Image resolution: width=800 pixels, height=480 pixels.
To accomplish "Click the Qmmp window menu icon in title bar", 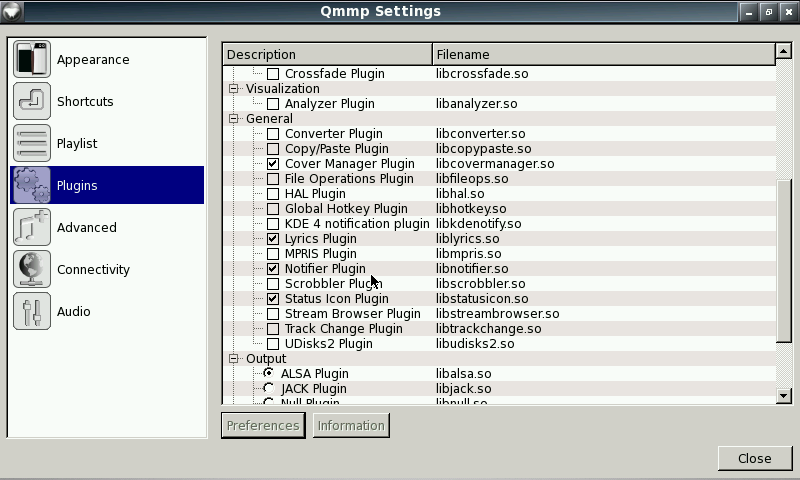I will (x=12, y=11).
